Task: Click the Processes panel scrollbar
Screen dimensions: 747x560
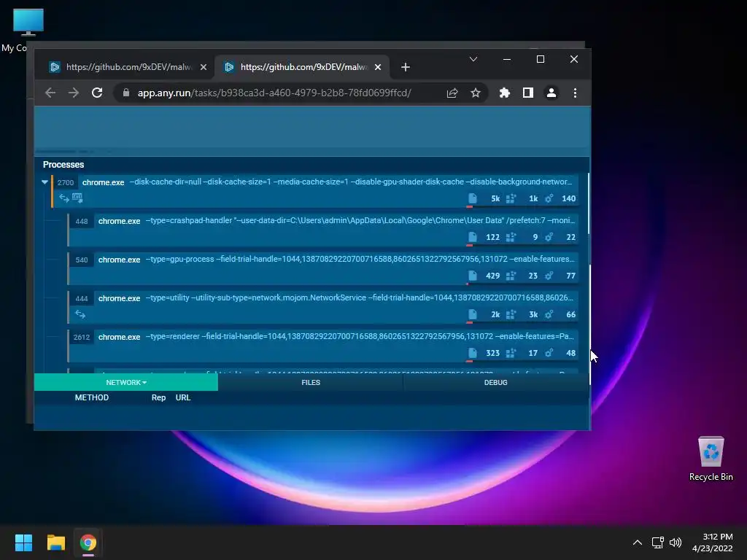Action: coord(589,204)
